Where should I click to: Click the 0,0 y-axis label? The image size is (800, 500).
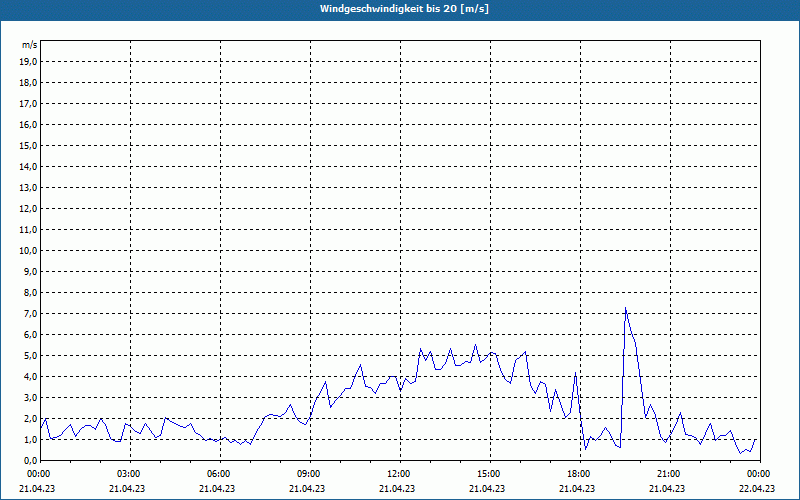(30, 460)
